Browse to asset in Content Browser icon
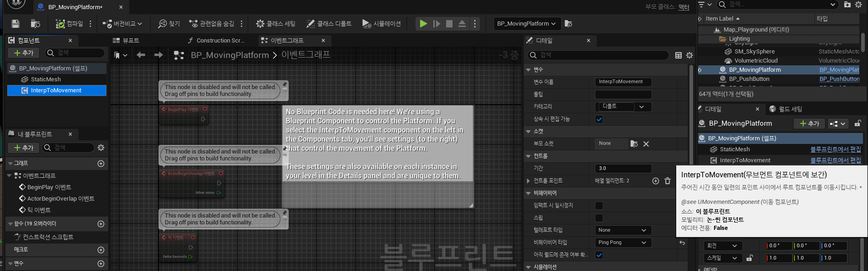This screenshot has height=271, width=868. click(x=35, y=24)
